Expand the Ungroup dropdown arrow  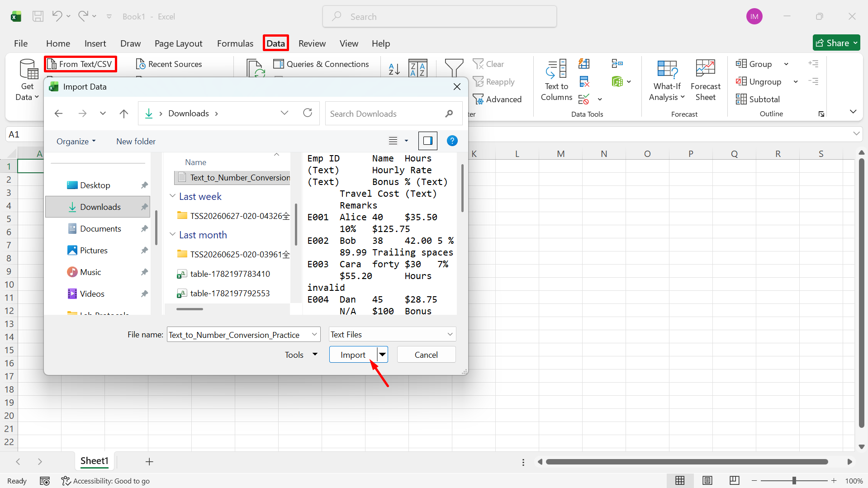click(796, 82)
